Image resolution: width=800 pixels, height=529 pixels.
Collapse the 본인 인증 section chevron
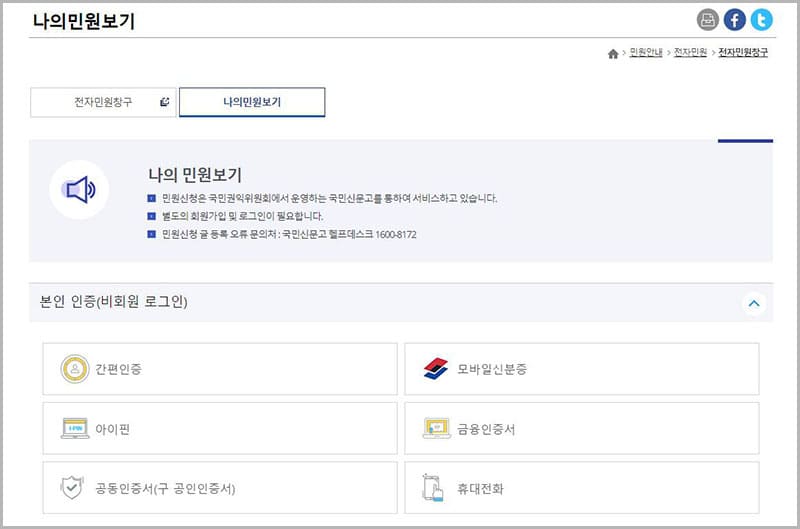[754, 302]
